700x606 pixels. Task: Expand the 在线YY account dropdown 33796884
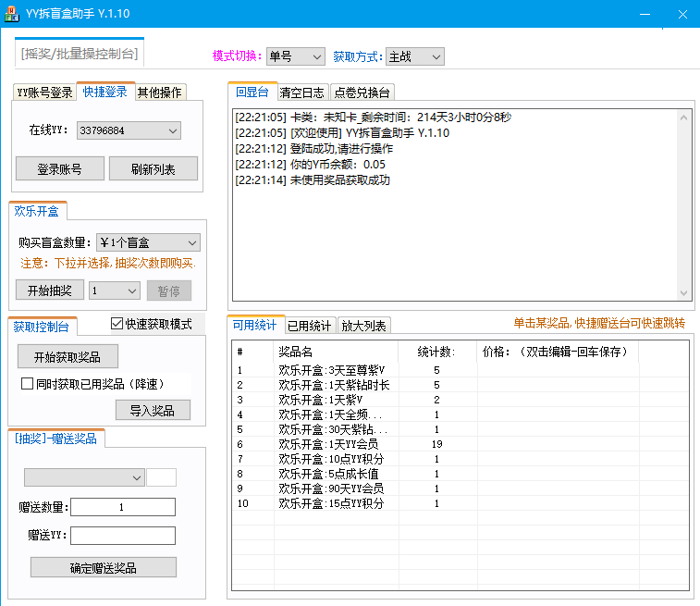[129, 130]
